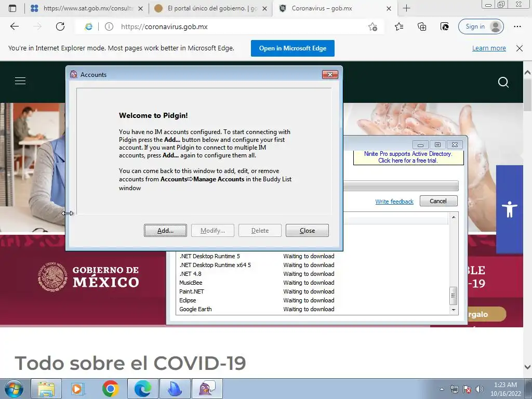
Task: Select the MusicBee row in Ninite list
Action: (313, 283)
